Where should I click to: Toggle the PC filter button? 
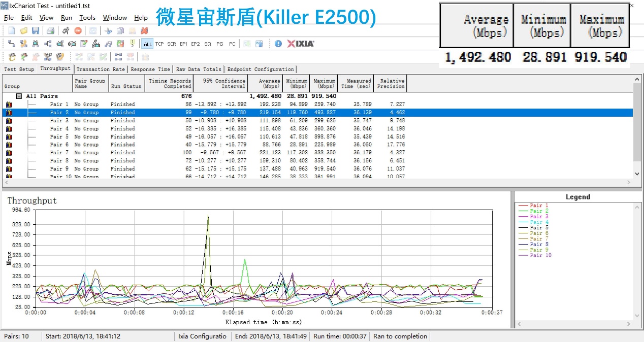click(232, 44)
